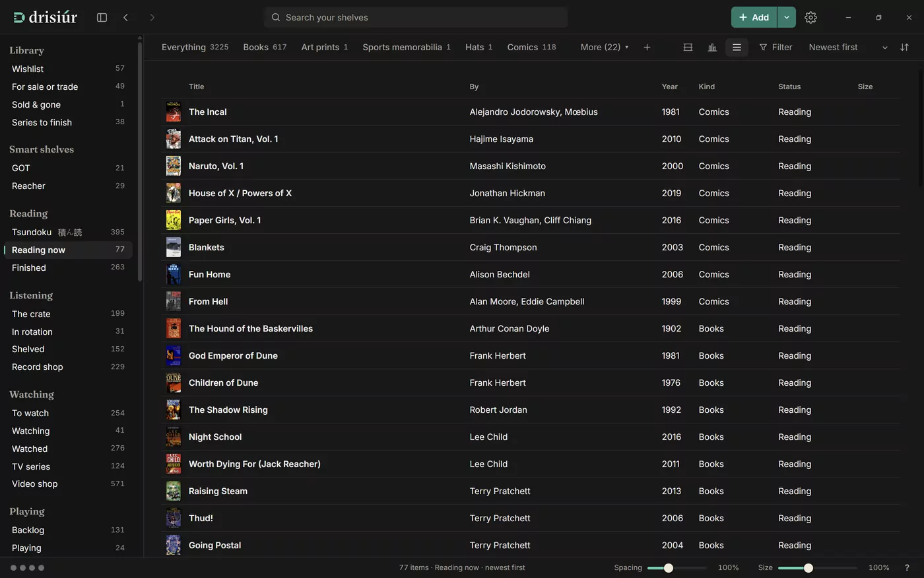
Task: Open the Children of Dune cover thumbnail
Action: (x=174, y=382)
